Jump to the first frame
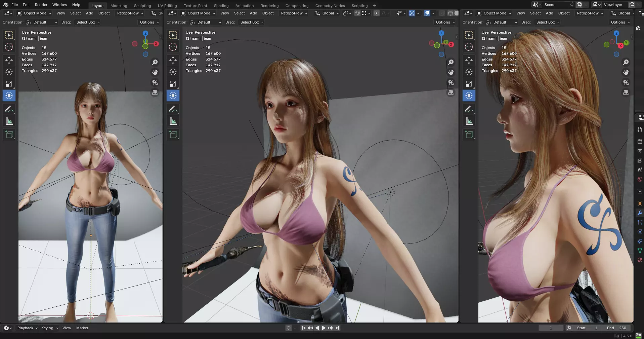The height and width of the screenshot is (339, 644). (304, 328)
